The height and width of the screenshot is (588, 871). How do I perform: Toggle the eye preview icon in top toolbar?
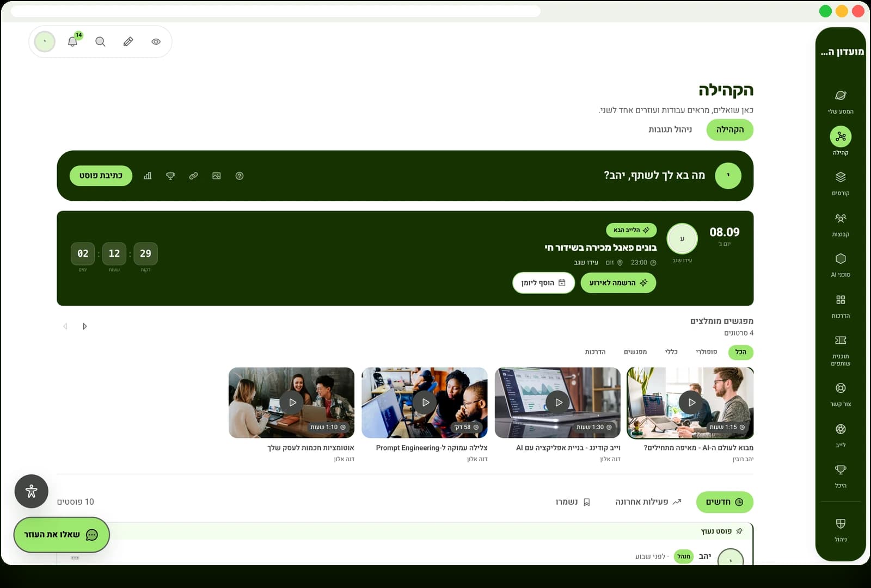tap(156, 41)
